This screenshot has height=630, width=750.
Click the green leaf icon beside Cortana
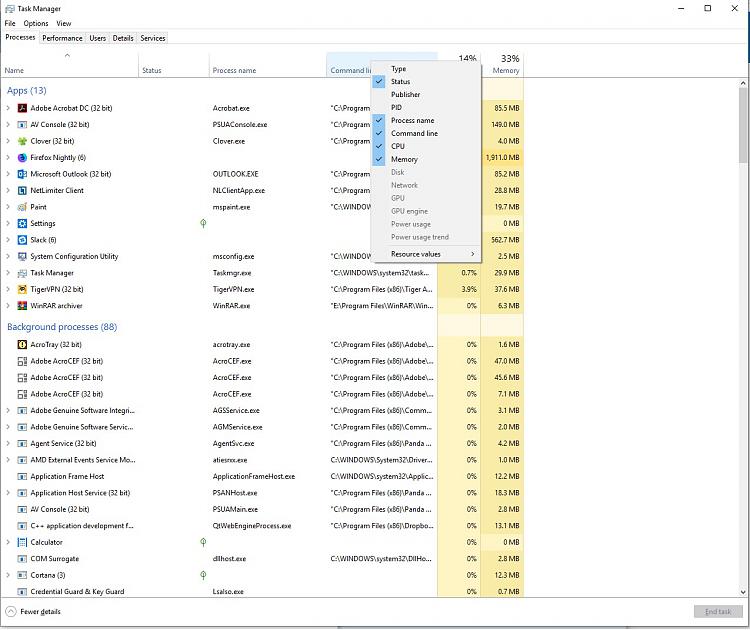(203, 575)
